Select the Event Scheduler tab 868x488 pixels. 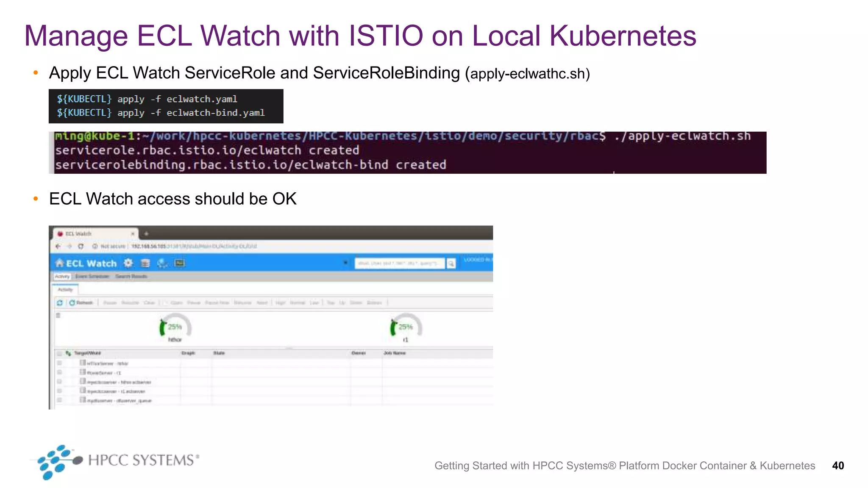point(92,276)
